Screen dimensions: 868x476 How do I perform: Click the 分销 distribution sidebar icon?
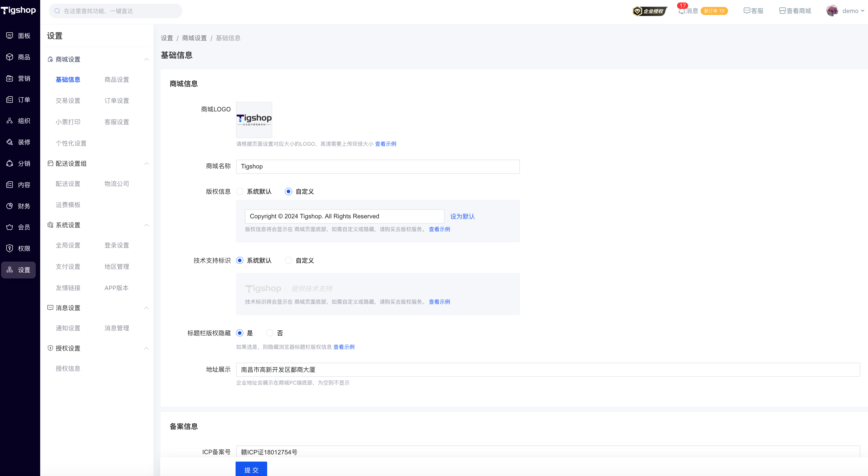10,163
